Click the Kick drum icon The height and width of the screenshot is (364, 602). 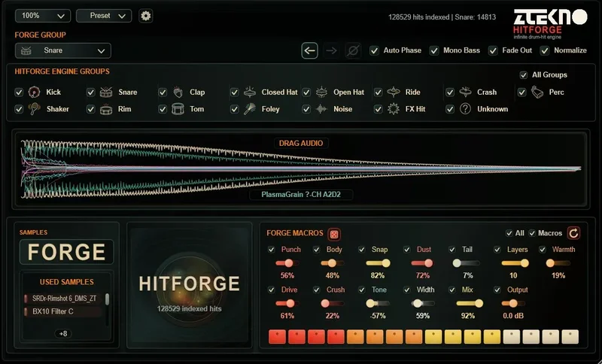(34, 92)
